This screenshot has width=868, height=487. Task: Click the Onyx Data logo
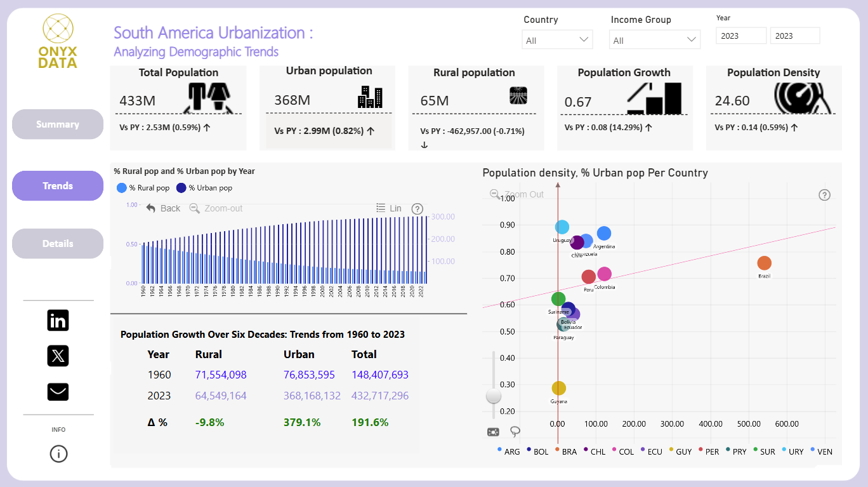58,41
